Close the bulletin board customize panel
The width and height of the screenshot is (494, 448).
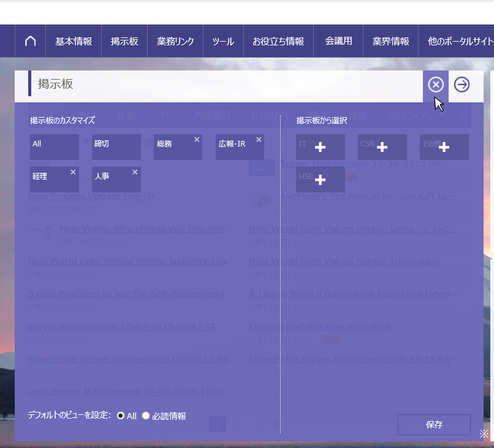tap(436, 85)
